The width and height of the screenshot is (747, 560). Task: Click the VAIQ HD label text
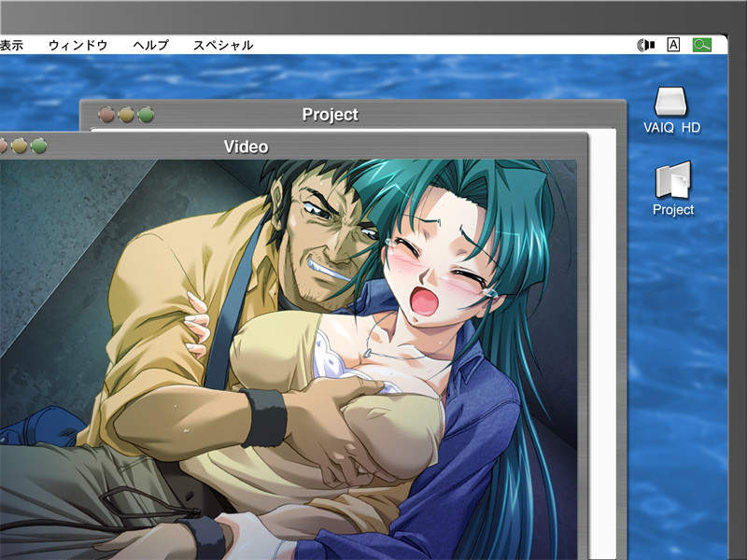click(671, 128)
